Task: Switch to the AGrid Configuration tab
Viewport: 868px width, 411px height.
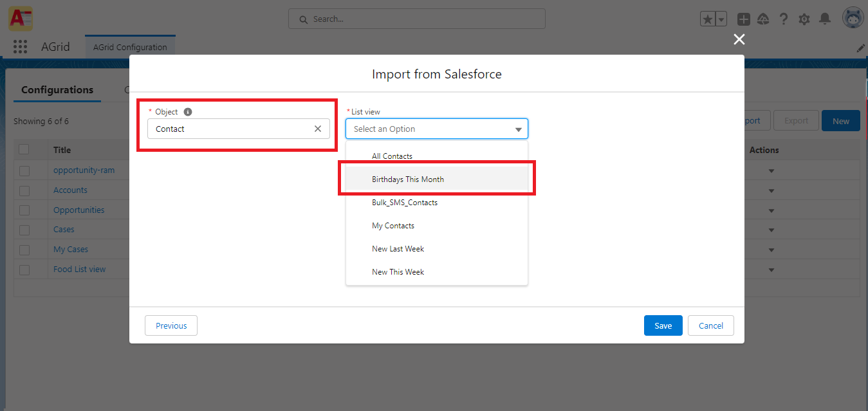Action: tap(130, 47)
